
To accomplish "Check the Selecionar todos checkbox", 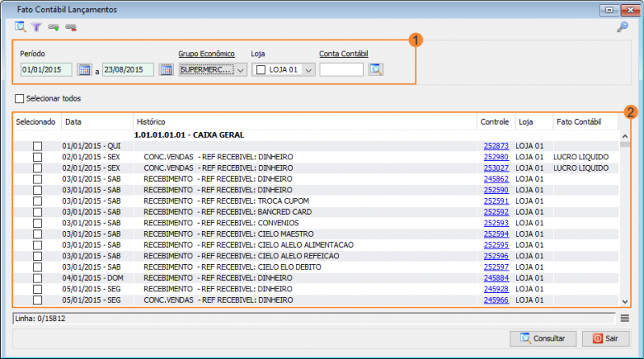I will point(19,98).
